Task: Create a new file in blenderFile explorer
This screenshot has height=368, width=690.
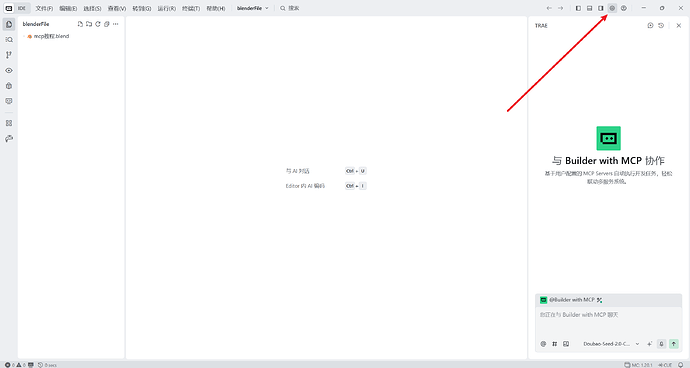Action: point(80,24)
